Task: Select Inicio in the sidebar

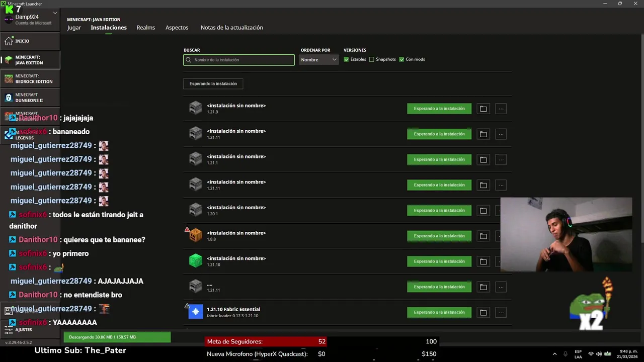Action: [30, 41]
